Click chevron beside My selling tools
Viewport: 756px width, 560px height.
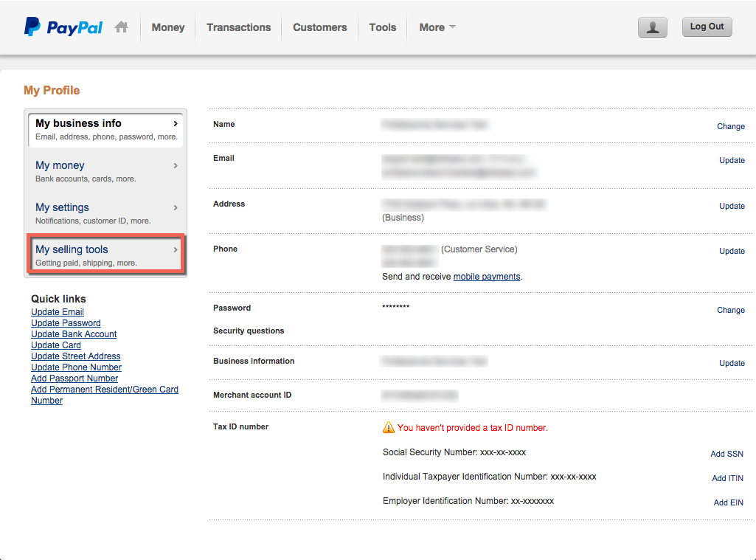click(x=176, y=249)
